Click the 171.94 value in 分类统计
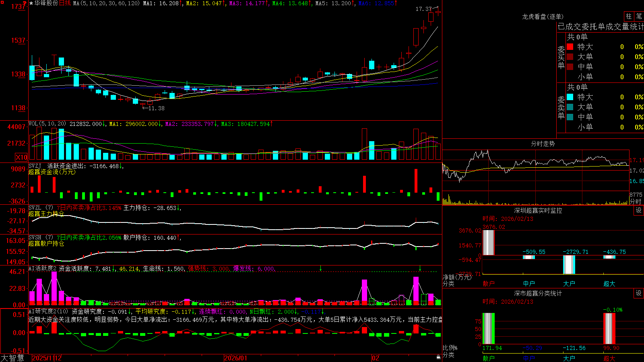Screen dimensions: 644x362 492,348
